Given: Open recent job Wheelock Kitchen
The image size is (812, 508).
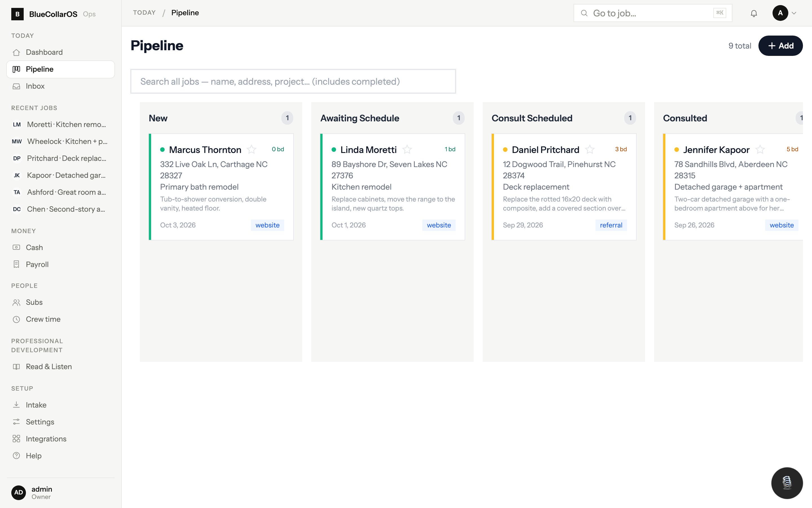Looking at the screenshot, I should [60, 141].
